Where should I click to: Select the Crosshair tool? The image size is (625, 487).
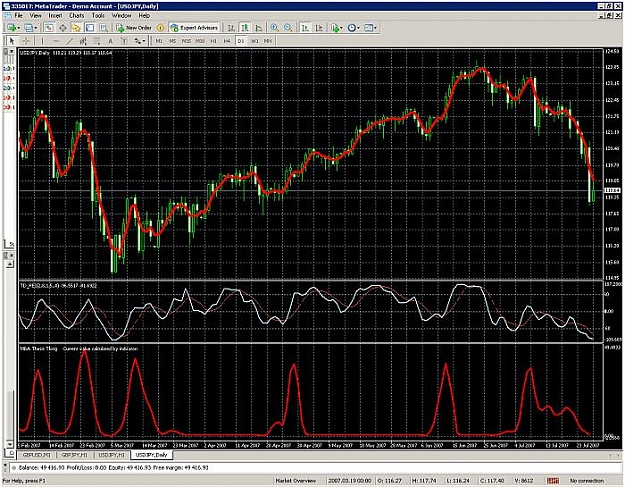coord(26,41)
